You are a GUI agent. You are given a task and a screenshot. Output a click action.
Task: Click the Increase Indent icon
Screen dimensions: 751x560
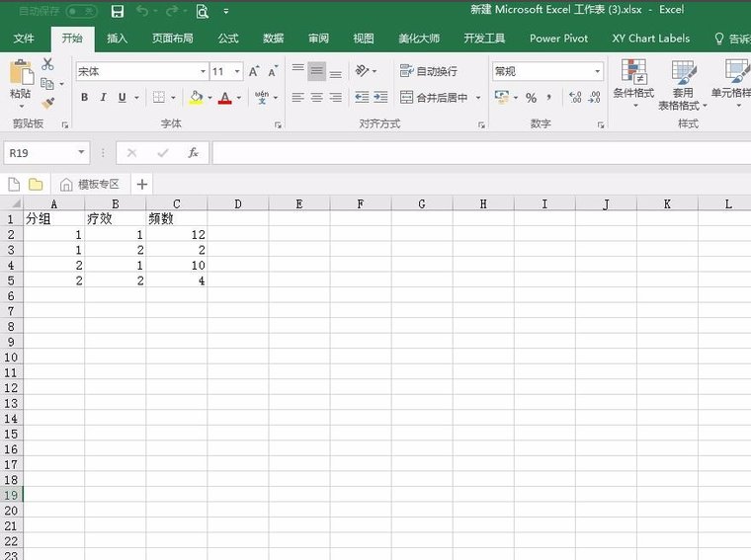pos(380,97)
